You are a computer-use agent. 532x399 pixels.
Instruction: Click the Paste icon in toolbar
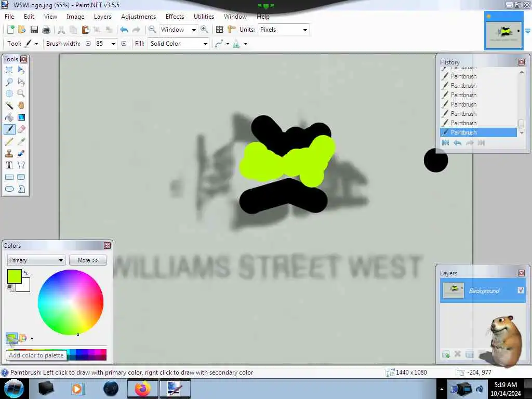click(x=85, y=30)
